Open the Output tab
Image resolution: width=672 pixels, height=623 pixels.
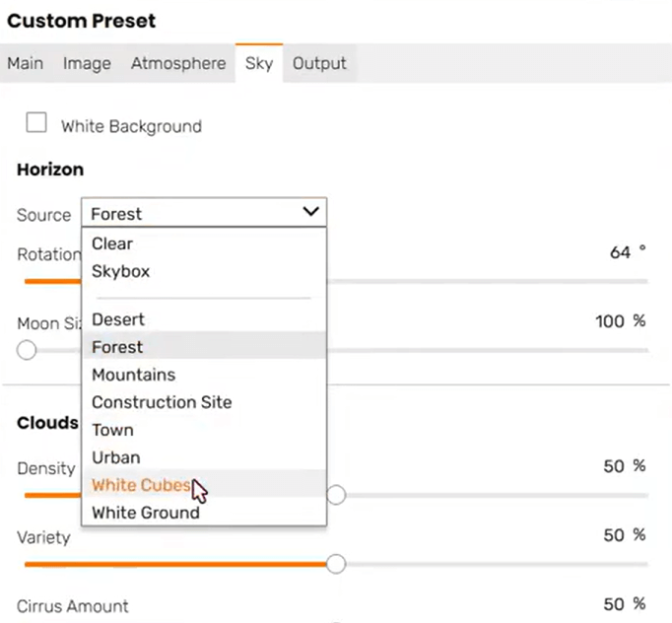[319, 63]
